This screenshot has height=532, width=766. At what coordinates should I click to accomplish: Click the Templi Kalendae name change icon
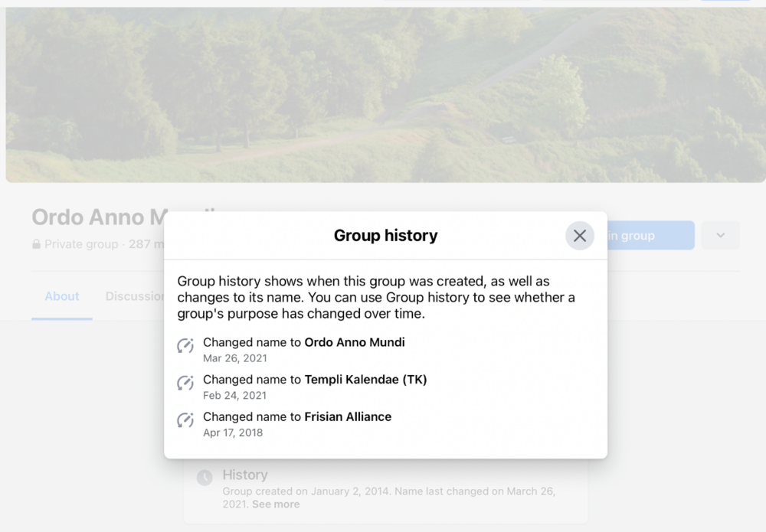[x=185, y=383]
